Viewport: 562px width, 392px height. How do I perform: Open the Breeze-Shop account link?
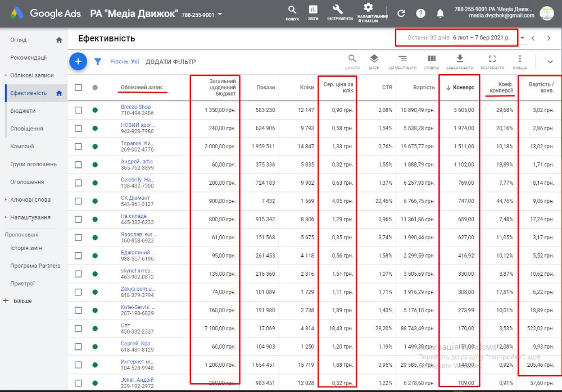135,107
